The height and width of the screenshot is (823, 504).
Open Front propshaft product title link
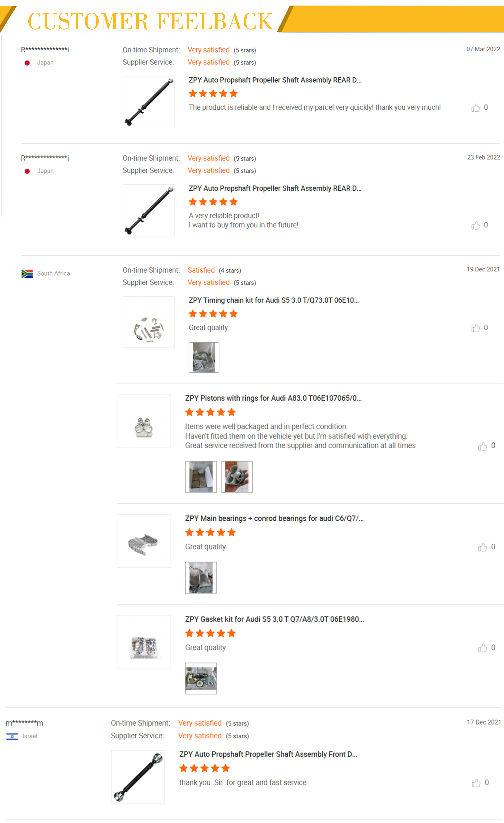[x=268, y=754]
